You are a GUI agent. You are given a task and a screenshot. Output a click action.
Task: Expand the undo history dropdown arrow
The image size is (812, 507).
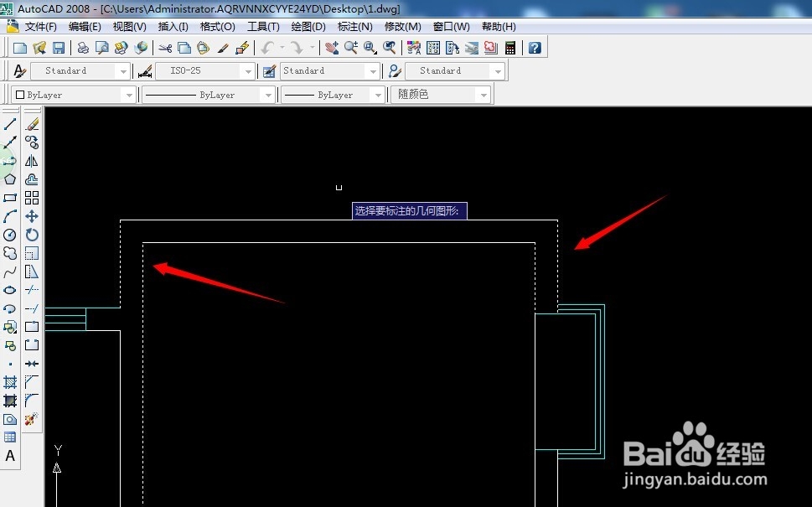click(282, 48)
